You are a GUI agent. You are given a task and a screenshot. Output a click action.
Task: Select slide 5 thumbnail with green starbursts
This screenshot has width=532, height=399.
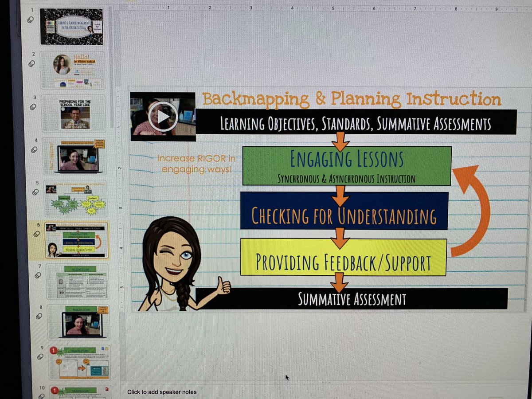(75, 198)
